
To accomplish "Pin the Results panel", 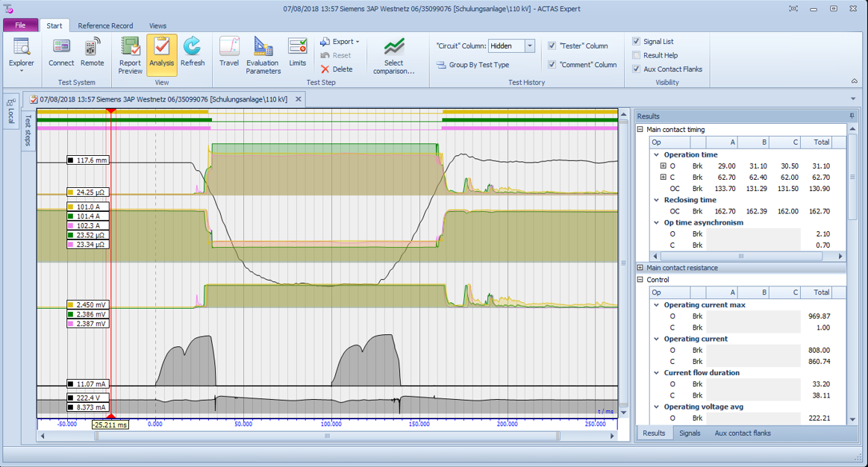I will coord(852,116).
